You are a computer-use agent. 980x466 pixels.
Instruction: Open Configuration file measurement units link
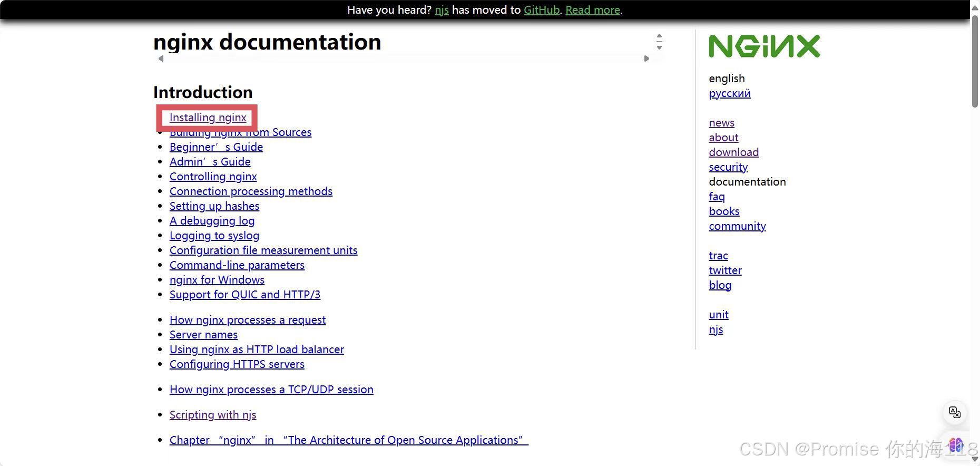pyautogui.click(x=263, y=250)
